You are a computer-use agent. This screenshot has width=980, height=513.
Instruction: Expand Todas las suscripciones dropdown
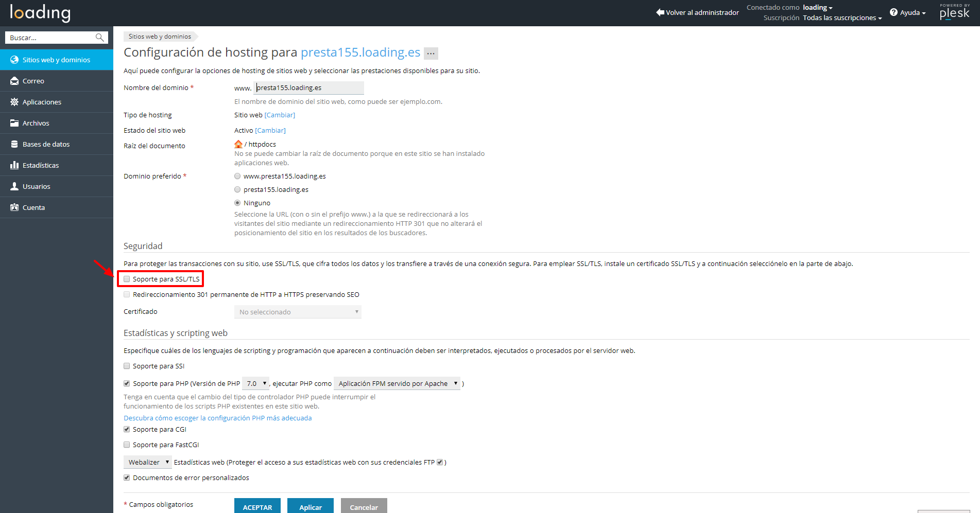click(x=843, y=17)
